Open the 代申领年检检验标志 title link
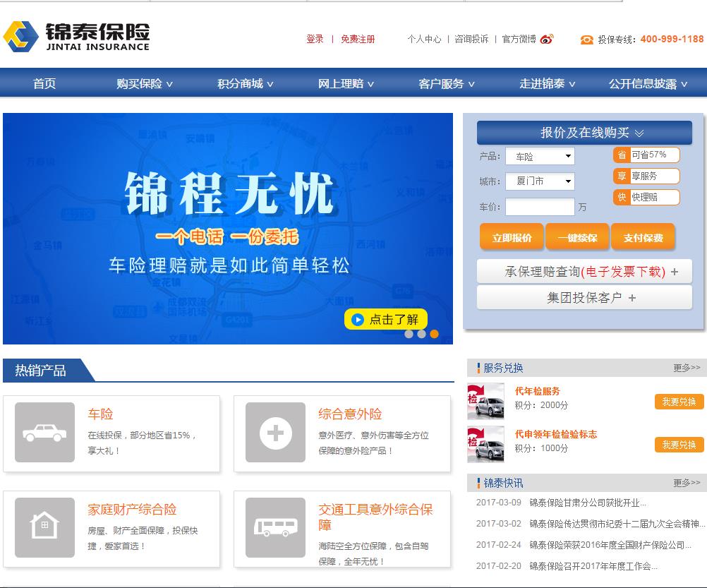 coord(556,434)
